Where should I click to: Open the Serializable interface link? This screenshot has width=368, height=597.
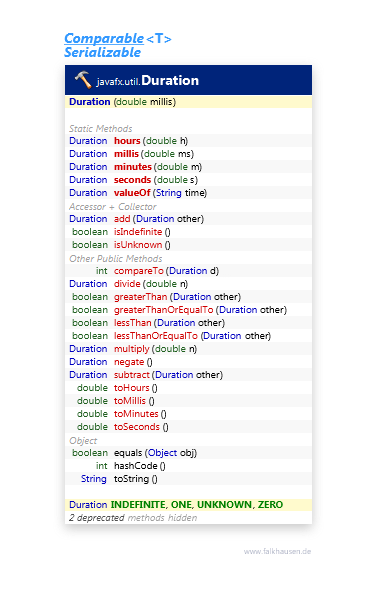(x=102, y=52)
